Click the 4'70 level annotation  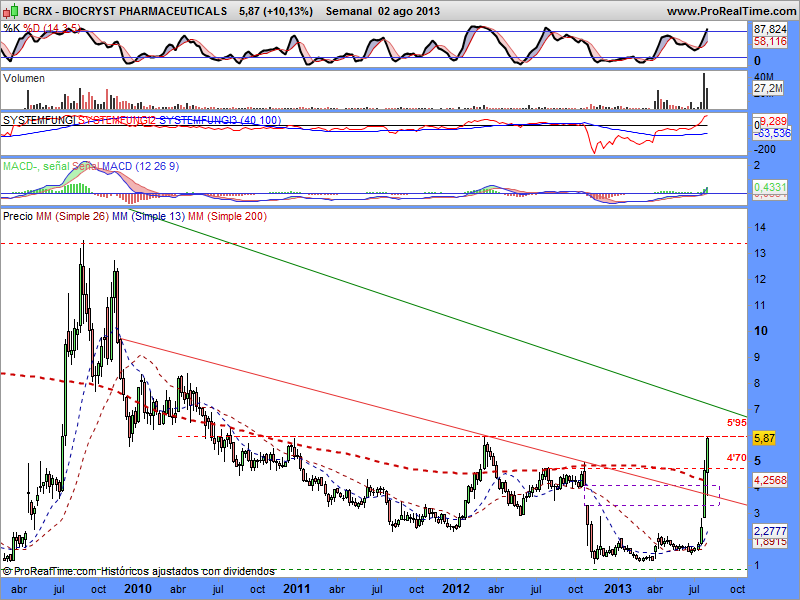737,458
